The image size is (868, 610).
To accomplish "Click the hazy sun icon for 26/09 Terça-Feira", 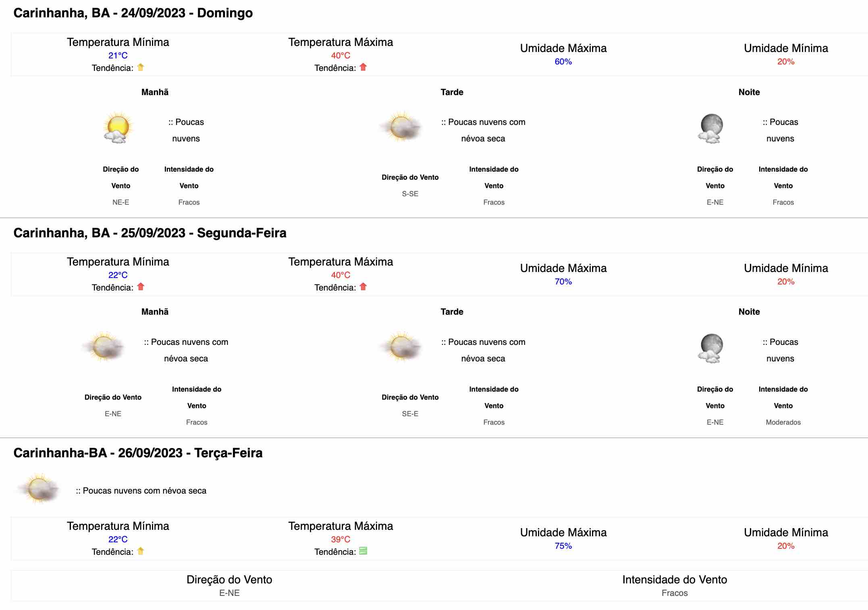I will pyautogui.click(x=39, y=489).
